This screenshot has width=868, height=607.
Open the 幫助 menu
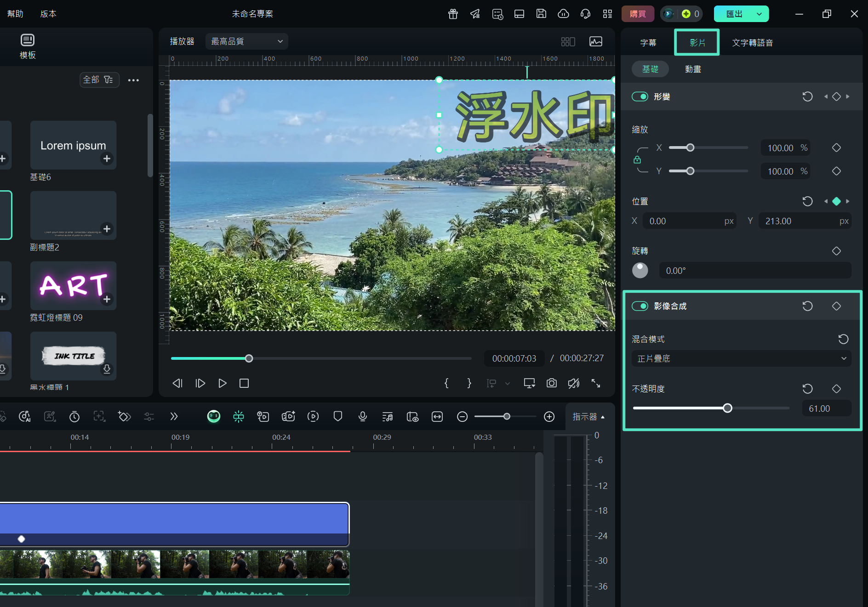(x=15, y=13)
